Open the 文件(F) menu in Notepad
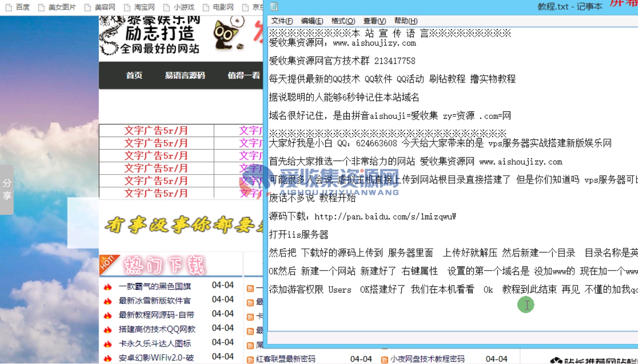The width and height of the screenshot is (638, 364). point(282,21)
